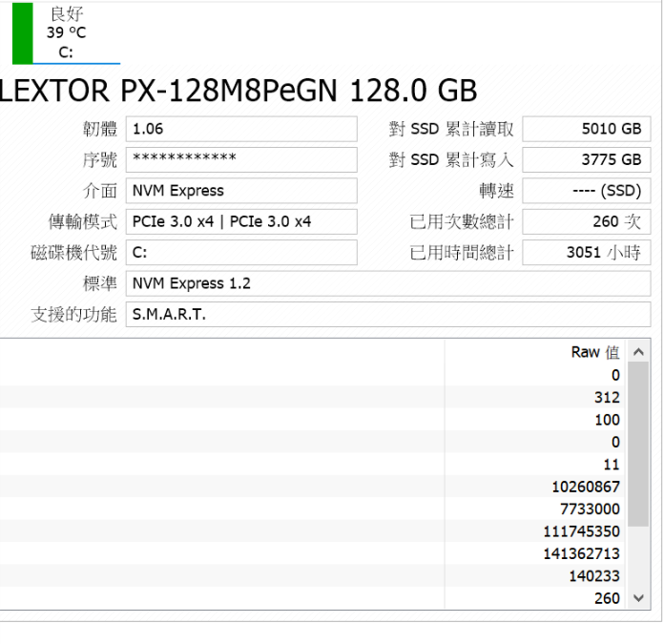Select the row with raw value 7733000
The width and height of the screenshot is (664, 644).
coord(313,509)
